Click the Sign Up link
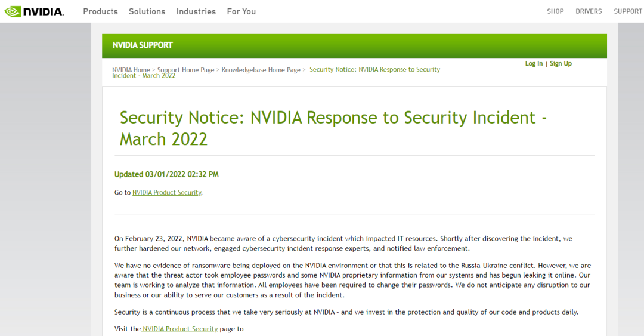The width and height of the screenshot is (644, 336). tap(561, 64)
